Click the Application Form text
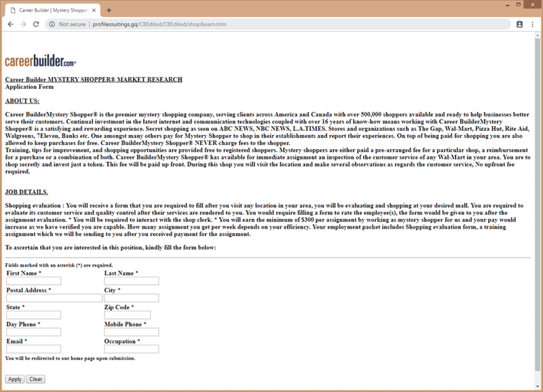543x392 pixels. point(29,87)
